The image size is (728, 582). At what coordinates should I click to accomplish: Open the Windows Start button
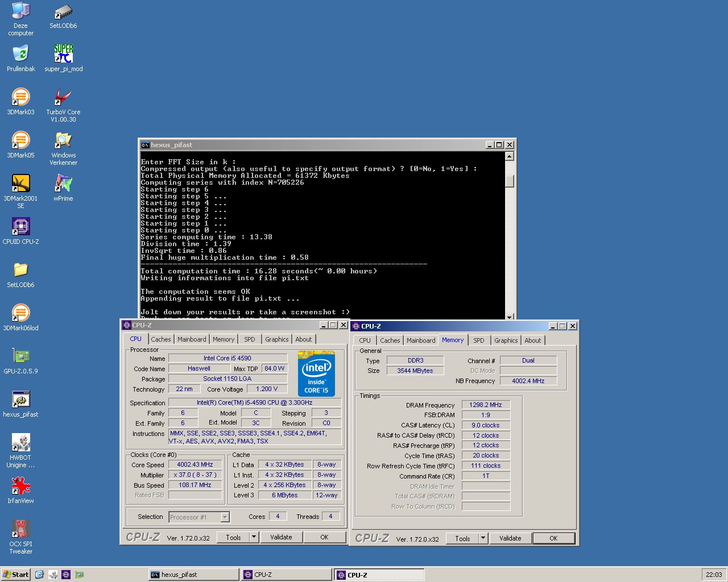coord(15,575)
